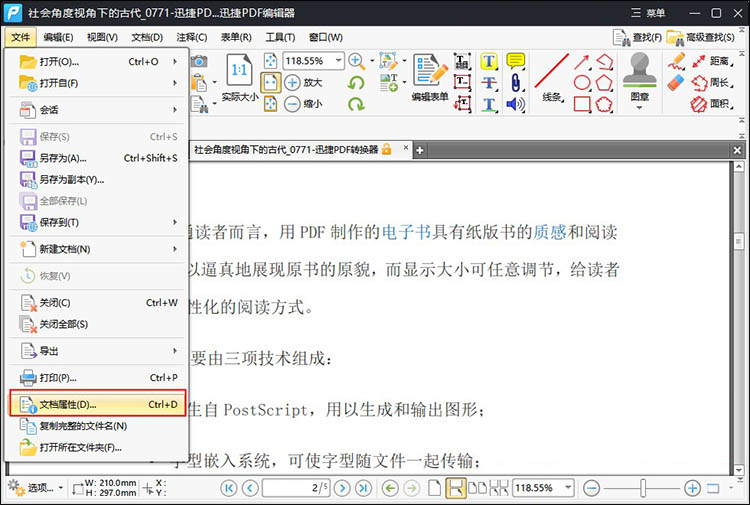Open the 图章 stamp tool
This screenshot has width=750, height=505.
(x=640, y=81)
